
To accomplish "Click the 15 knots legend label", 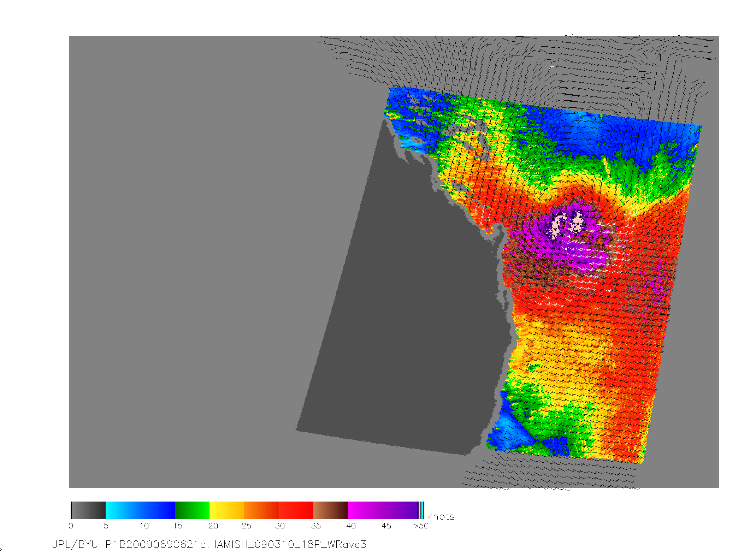I will click(x=178, y=526).
